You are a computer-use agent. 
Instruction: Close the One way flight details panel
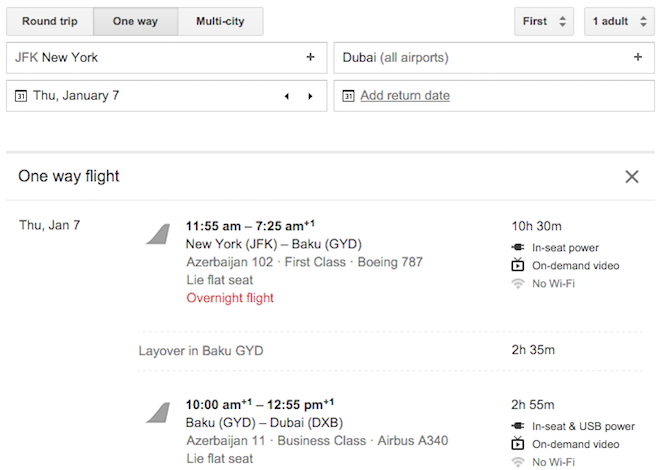(632, 176)
